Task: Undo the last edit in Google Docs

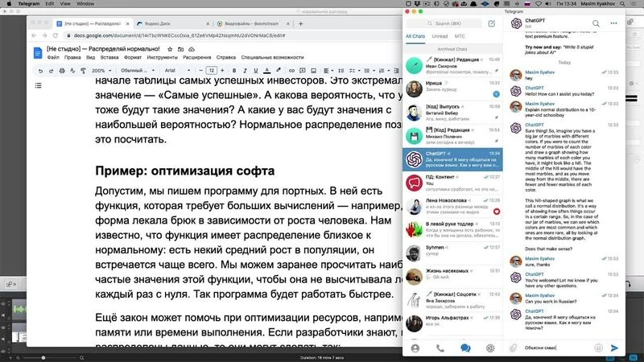Action: coord(40,71)
